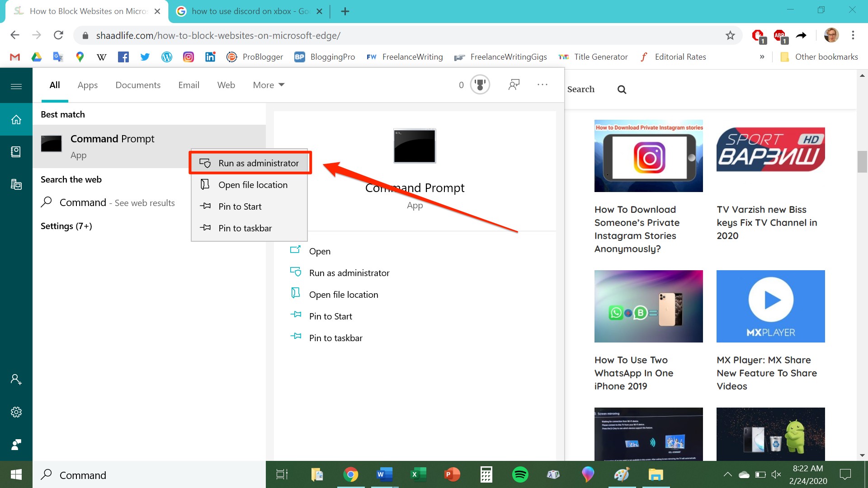Viewport: 868px width, 488px height.
Task: Open Settings from the search panel sidebar
Action: coord(16,412)
